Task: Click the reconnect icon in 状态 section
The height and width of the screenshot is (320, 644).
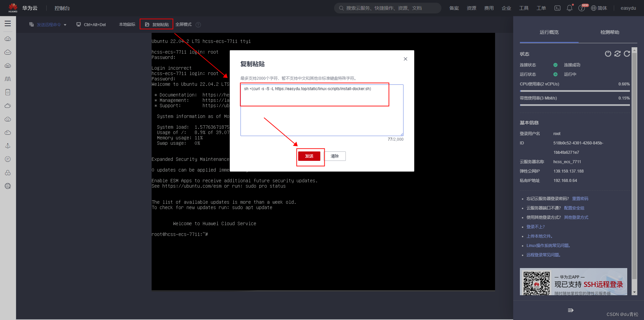Action: pos(618,54)
